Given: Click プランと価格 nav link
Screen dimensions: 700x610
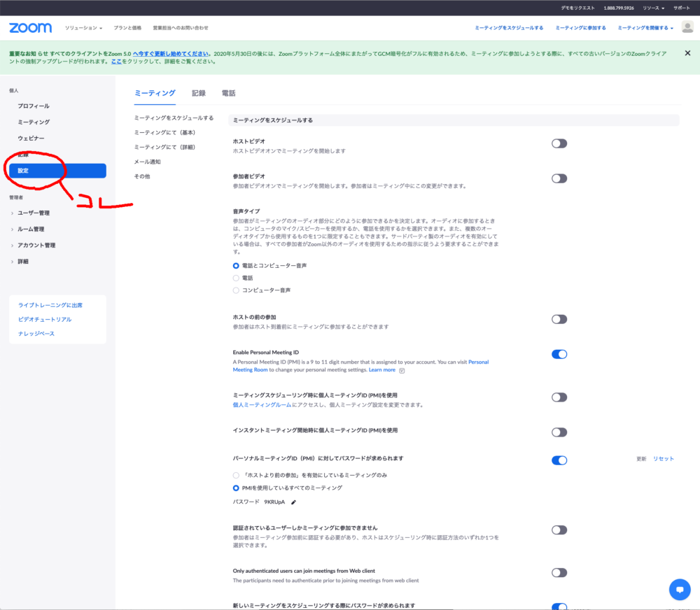Looking at the screenshot, I should coord(127,28).
